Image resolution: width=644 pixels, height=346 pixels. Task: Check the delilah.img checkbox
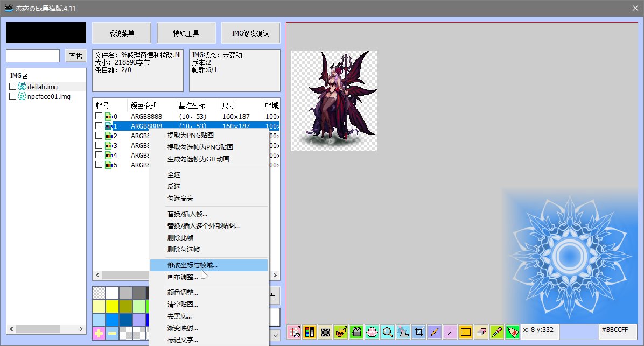click(13, 87)
